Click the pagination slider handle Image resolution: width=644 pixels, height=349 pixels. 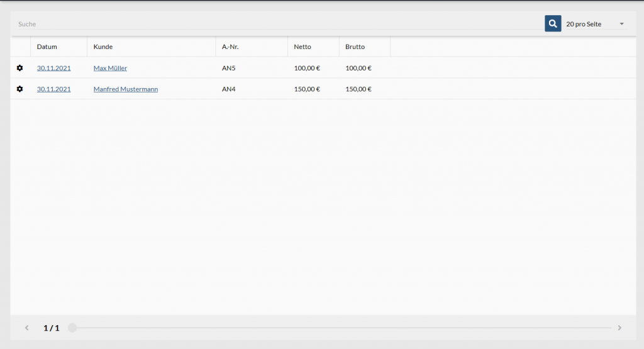coord(72,328)
